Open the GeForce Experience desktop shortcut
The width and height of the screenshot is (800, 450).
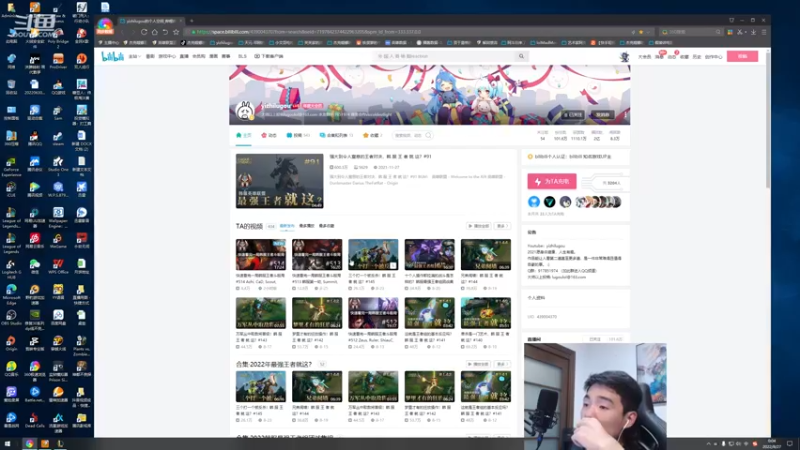pos(11,165)
